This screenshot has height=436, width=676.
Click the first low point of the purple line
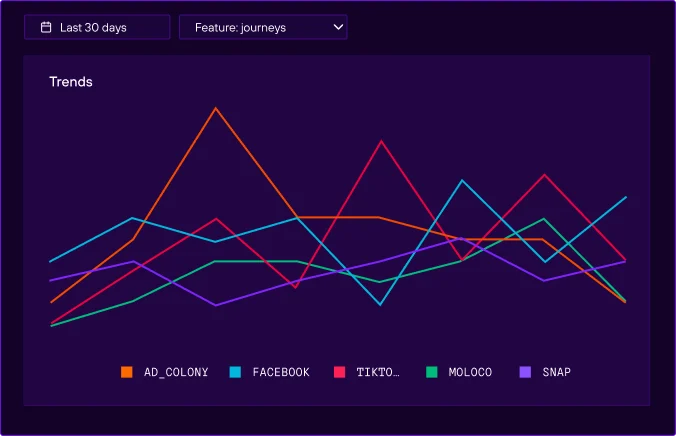coord(215,305)
